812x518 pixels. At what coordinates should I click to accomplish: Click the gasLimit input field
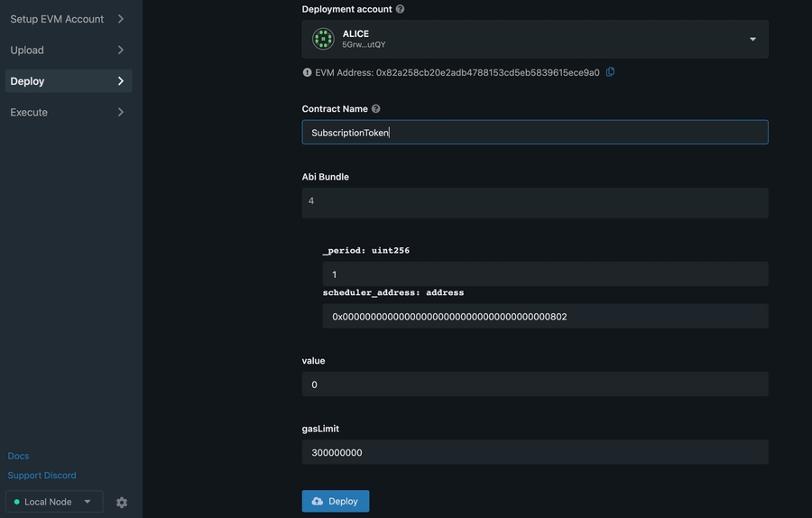click(x=534, y=452)
